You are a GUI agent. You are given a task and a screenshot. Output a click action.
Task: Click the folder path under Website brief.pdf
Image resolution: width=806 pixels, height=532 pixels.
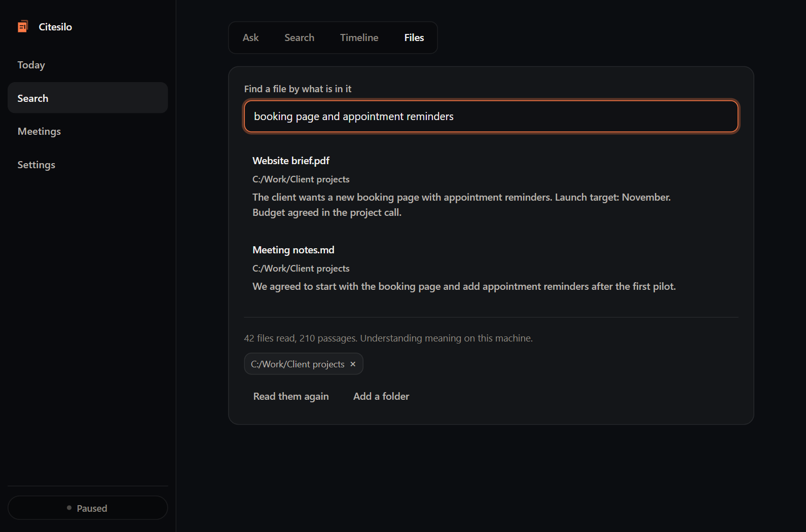coord(301,179)
